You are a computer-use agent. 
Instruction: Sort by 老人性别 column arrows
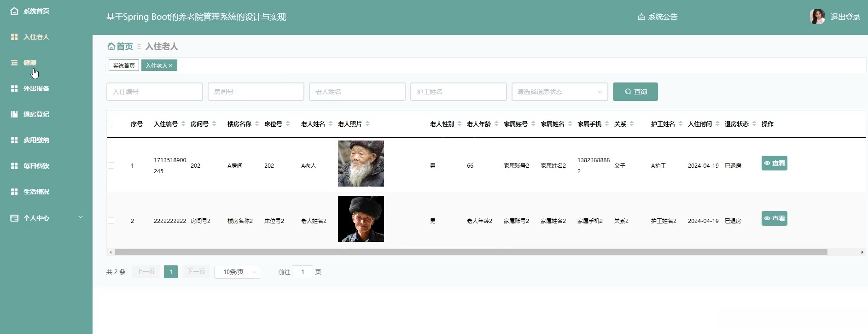pyautogui.click(x=460, y=124)
